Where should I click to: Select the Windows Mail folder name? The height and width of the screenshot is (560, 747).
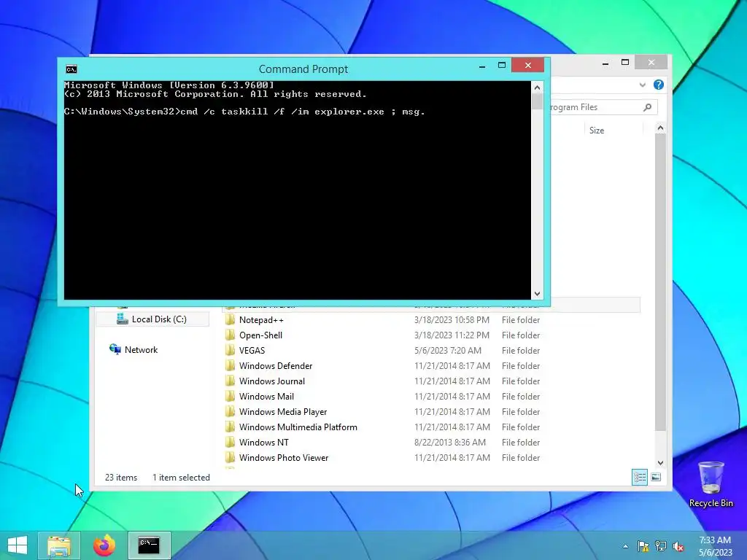pyautogui.click(x=266, y=396)
